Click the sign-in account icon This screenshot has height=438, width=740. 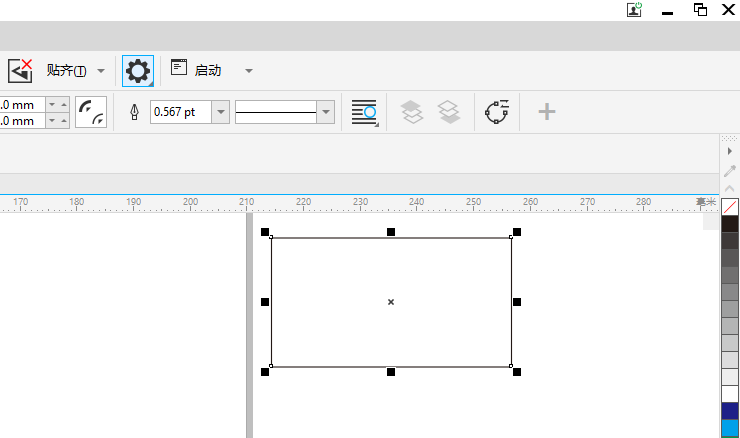pos(634,9)
